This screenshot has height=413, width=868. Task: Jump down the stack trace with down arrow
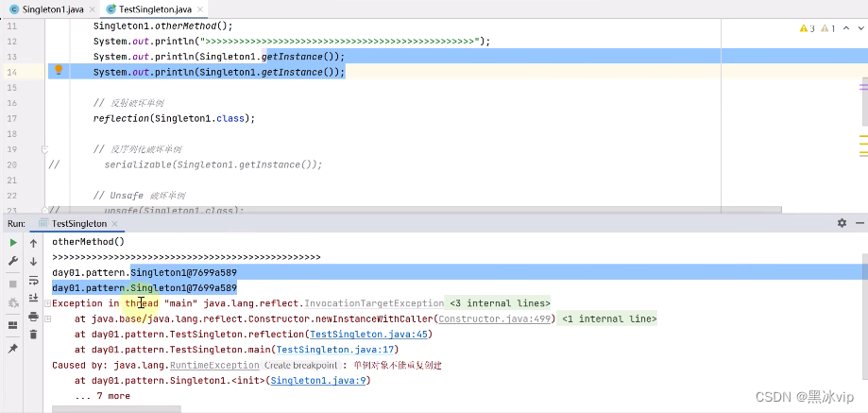[33, 261]
